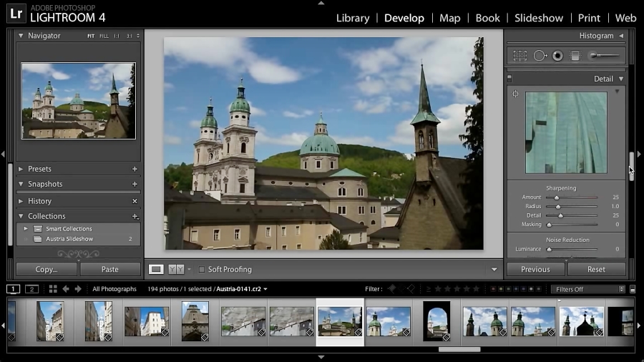The image size is (644, 362).
Task: Click the Sharpening Radius slider
Action: coord(572,207)
